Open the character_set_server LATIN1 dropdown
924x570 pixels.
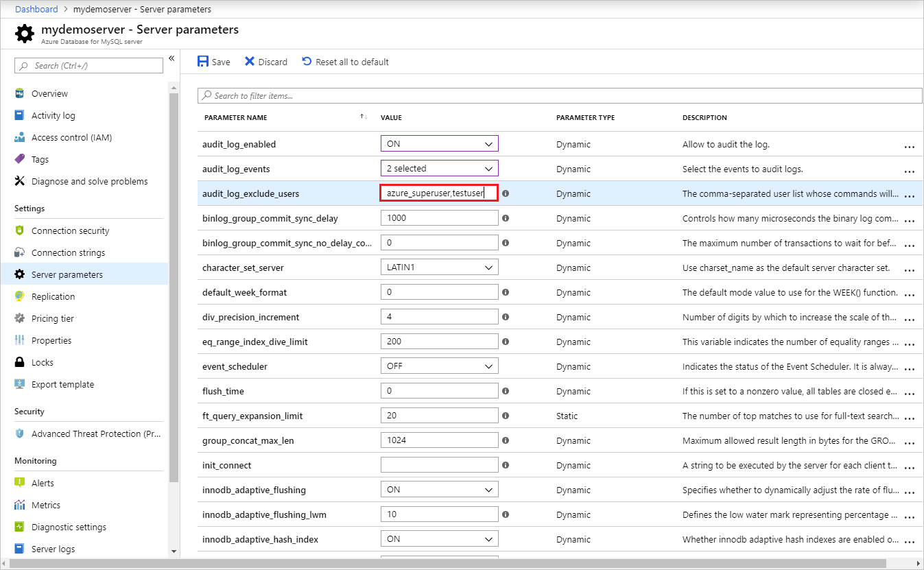pos(440,267)
